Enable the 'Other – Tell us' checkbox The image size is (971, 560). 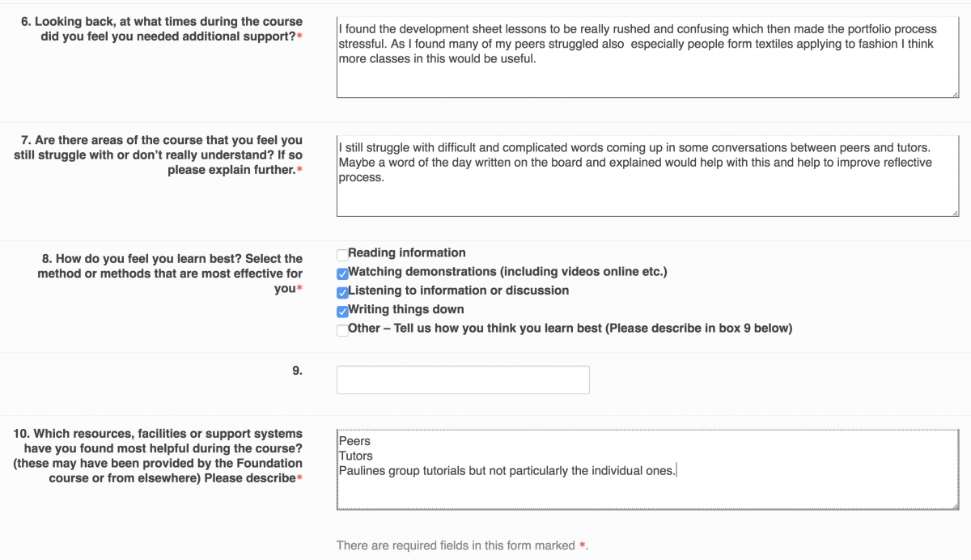pyautogui.click(x=342, y=330)
